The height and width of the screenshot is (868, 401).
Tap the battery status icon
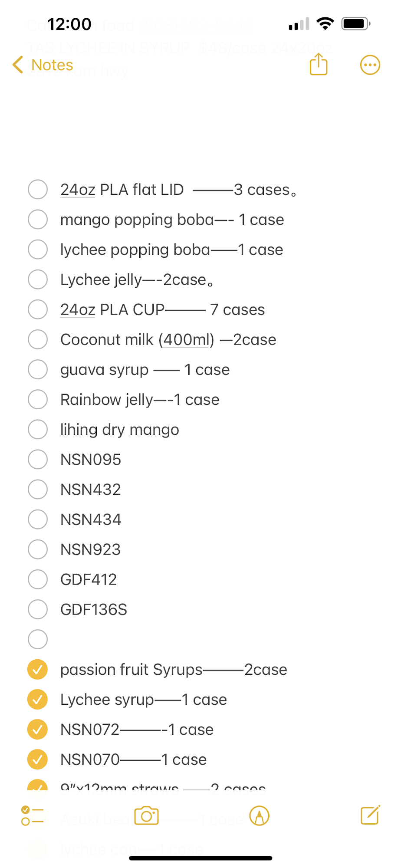355,23
